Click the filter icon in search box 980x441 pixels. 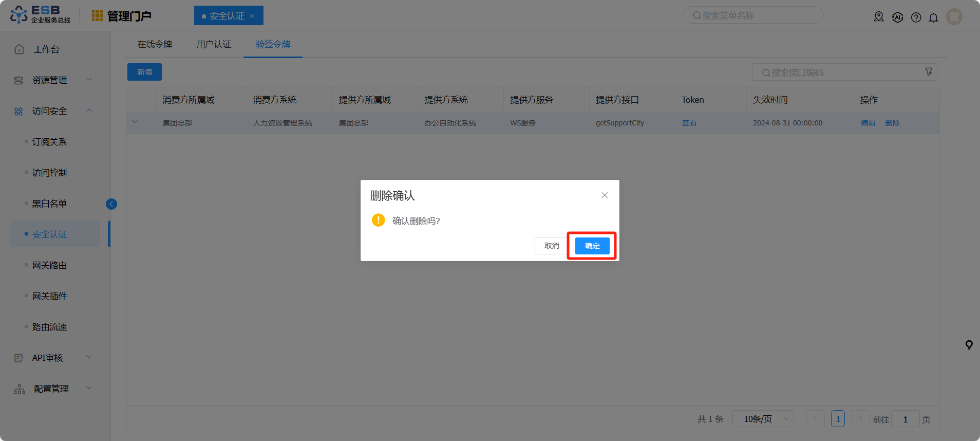929,72
